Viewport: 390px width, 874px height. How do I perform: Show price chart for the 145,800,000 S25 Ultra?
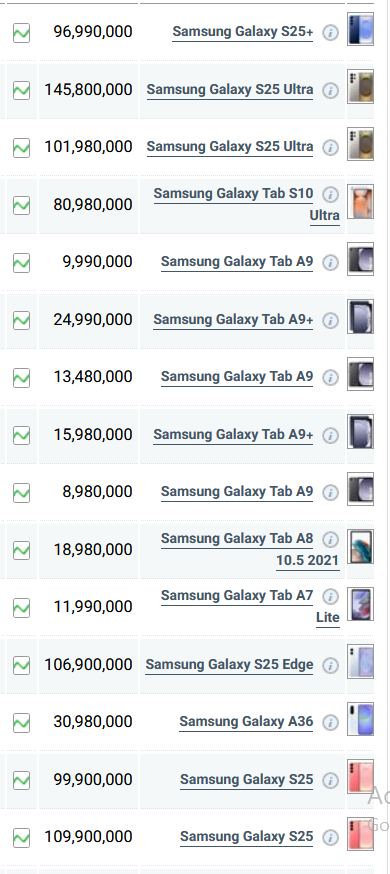coord(21,90)
